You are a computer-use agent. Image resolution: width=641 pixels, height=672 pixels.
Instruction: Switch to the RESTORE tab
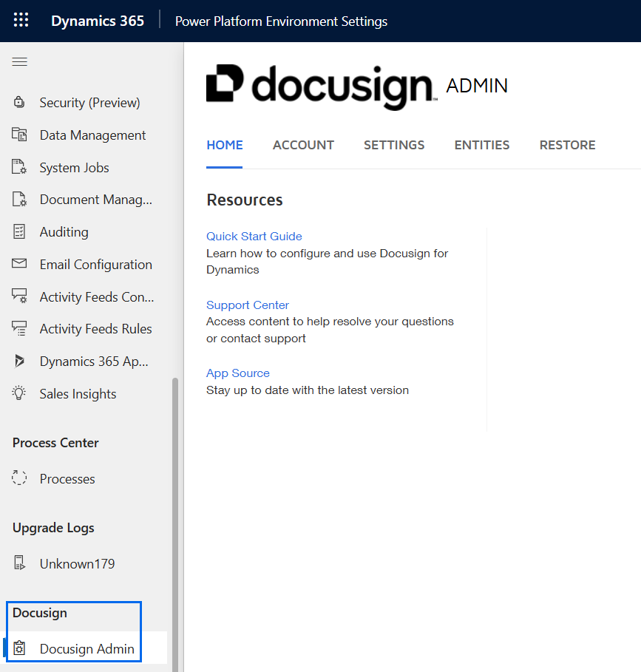[x=567, y=146]
